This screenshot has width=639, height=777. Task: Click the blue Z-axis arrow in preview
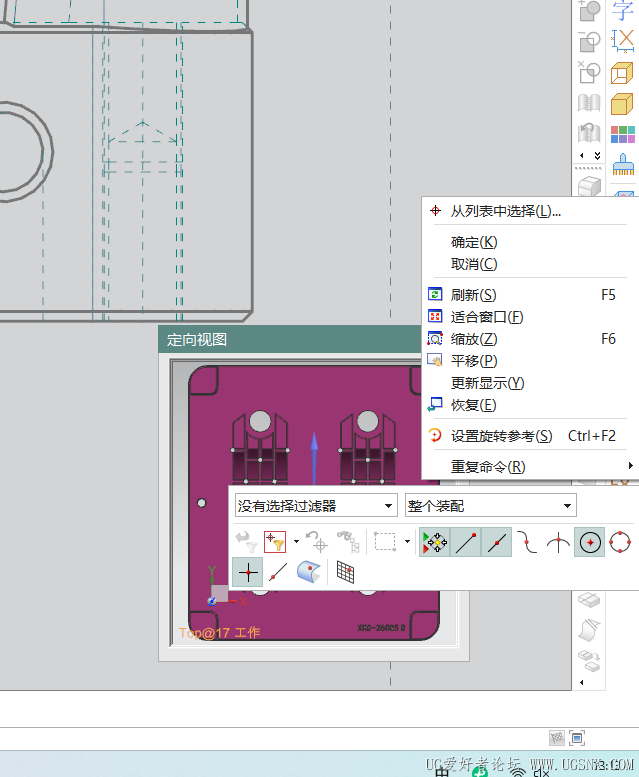tap(315, 458)
